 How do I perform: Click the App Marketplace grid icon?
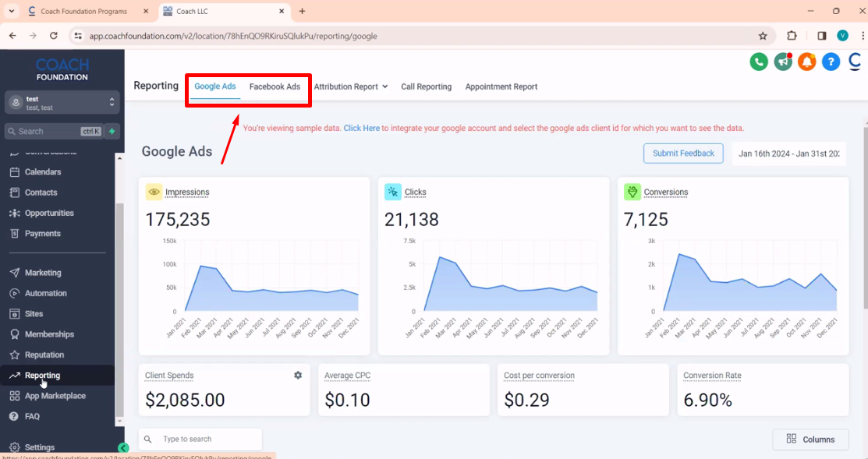(x=15, y=396)
